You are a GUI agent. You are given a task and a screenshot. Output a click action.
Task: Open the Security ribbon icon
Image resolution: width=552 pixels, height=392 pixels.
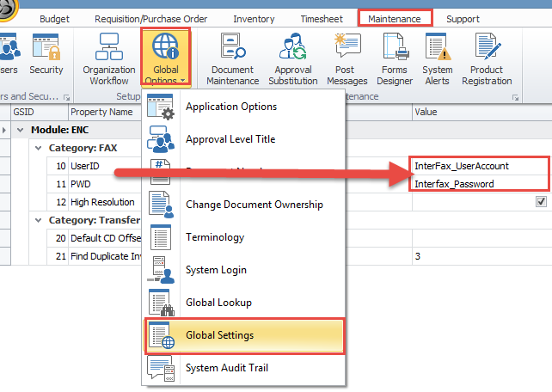pos(46,57)
